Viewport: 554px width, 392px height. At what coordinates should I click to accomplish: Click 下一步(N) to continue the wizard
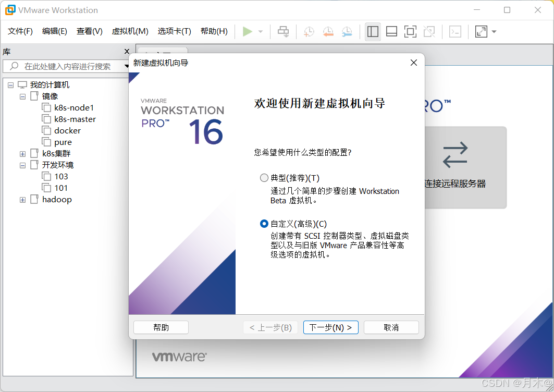331,327
